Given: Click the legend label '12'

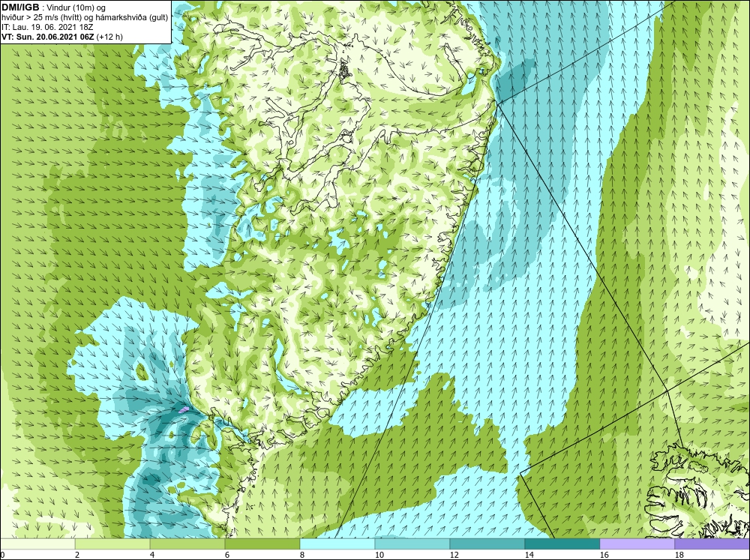Looking at the screenshot, I should pyautogui.click(x=454, y=555).
